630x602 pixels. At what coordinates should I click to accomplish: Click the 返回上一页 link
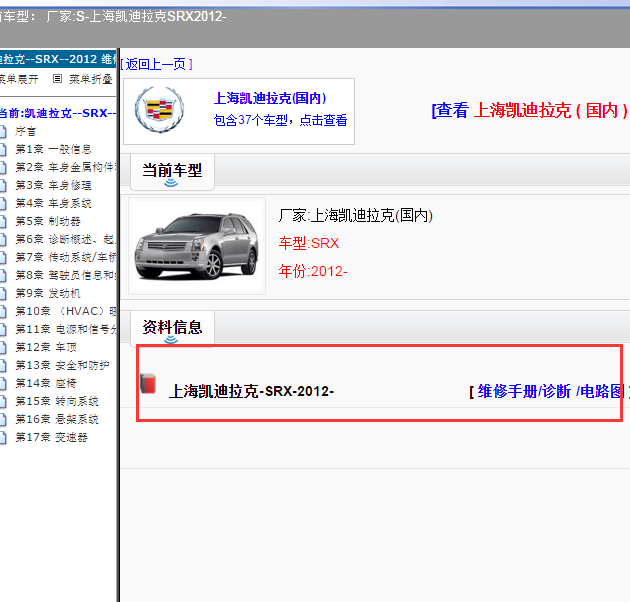pyautogui.click(x=156, y=64)
